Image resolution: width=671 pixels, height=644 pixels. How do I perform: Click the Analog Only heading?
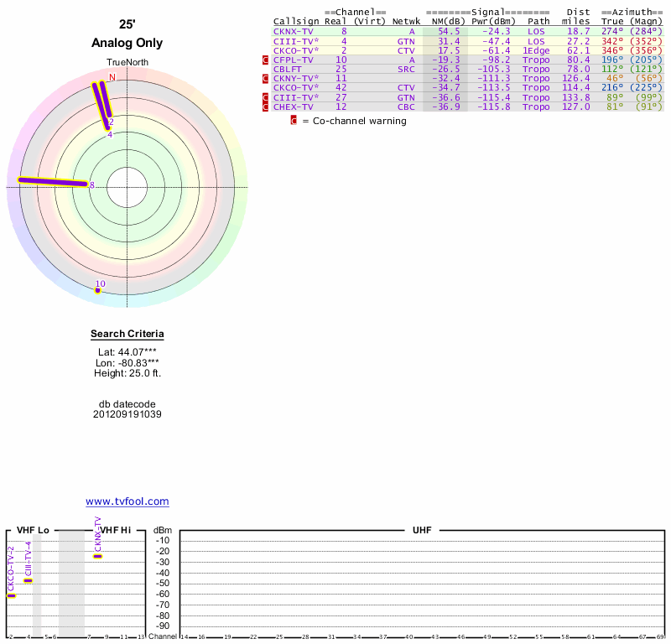coord(127,43)
